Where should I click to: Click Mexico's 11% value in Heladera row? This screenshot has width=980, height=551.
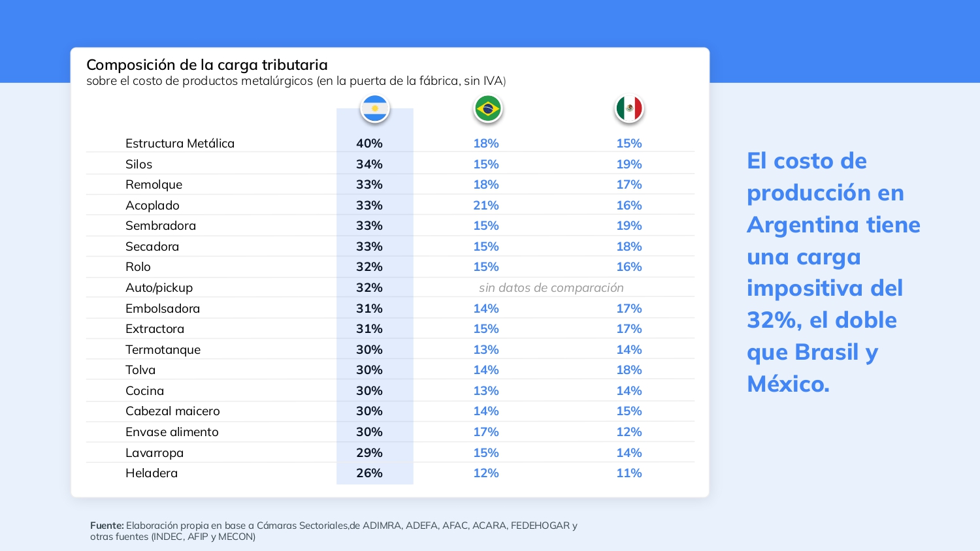tap(629, 473)
